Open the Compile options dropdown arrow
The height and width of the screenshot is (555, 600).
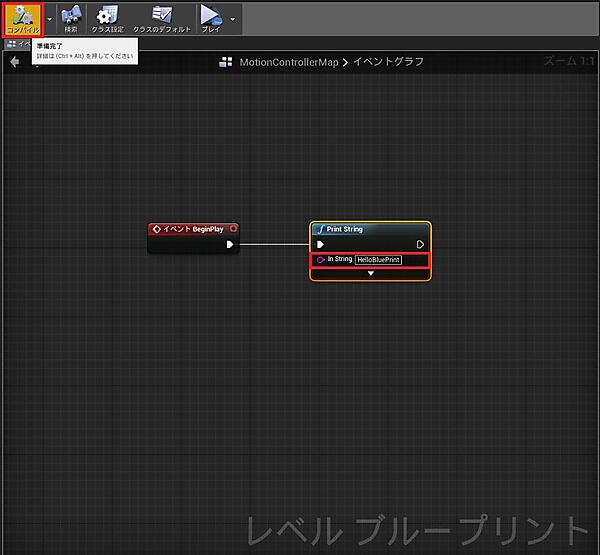point(50,18)
